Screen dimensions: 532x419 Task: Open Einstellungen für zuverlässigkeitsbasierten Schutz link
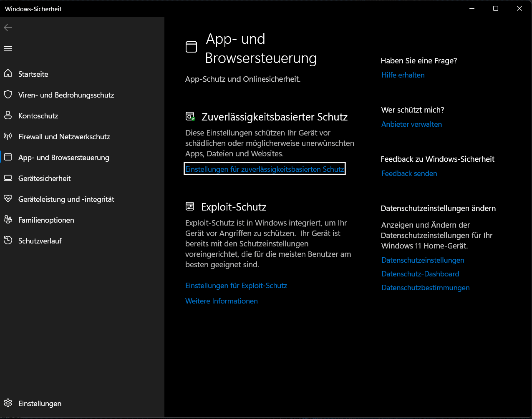pyautogui.click(x=265, y=169)
